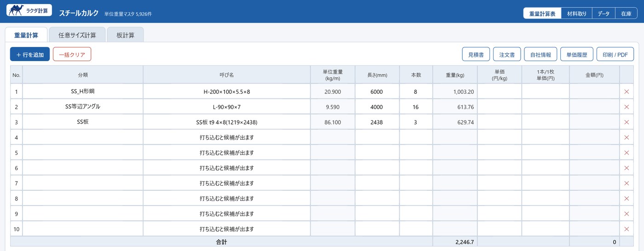Click the 長さ(mm) column header
Image resolution: width=644 pixels, height=251 pixels.
[x=377, y=74]
